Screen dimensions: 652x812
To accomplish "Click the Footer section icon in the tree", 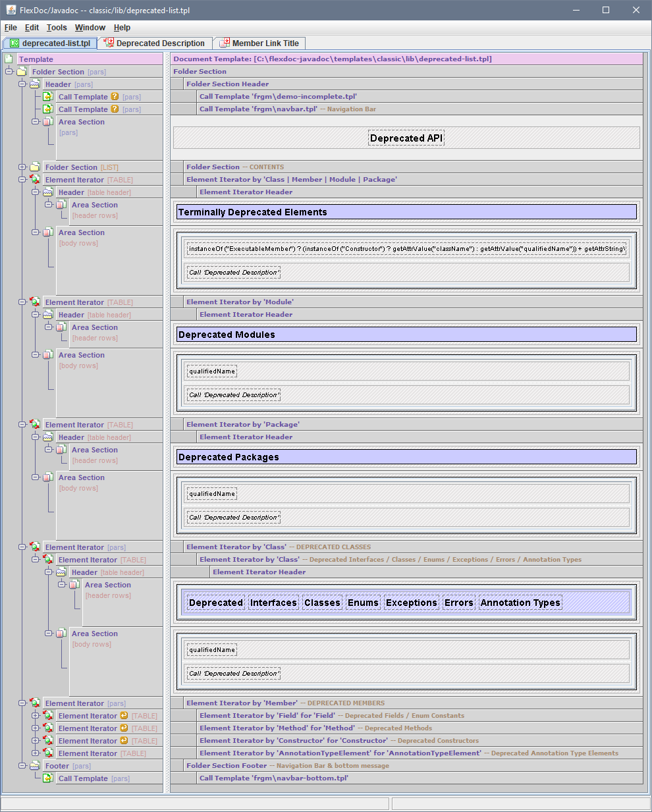I will pyautogui.click(x=35, y=766).
